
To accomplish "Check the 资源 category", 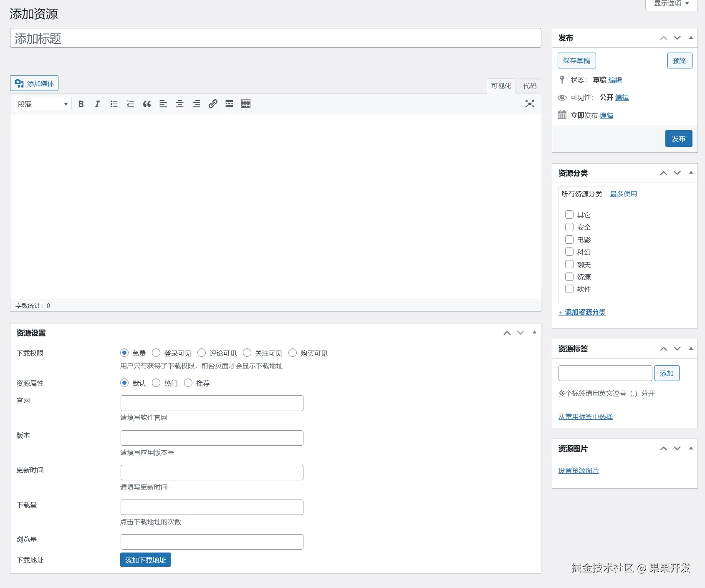I will pos(569,277).
